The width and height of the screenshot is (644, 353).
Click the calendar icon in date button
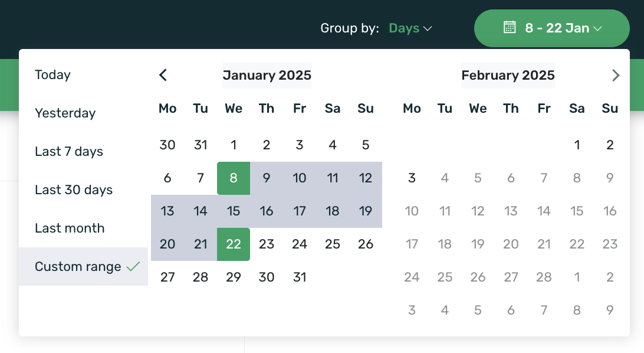510,28
